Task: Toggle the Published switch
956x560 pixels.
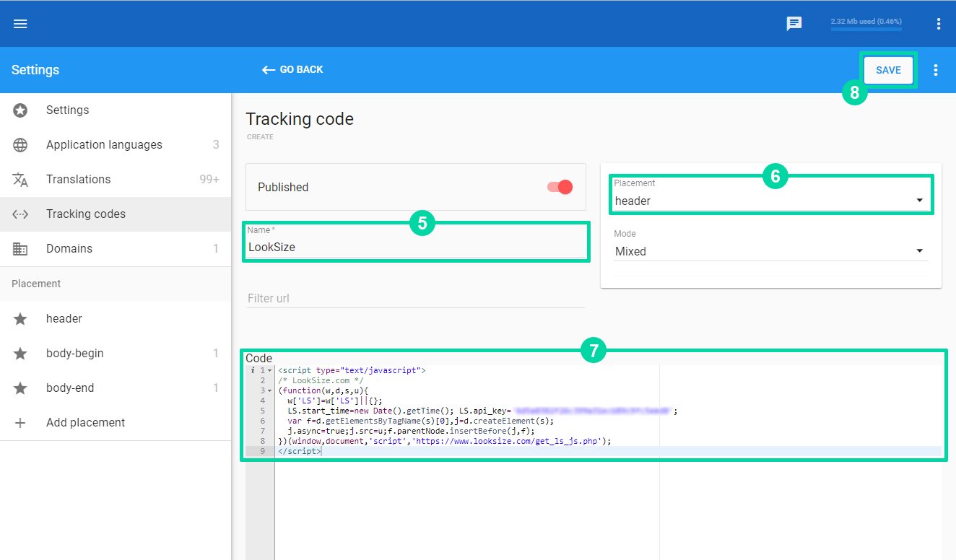Action: pyautogui.click(x=560, y=187)
